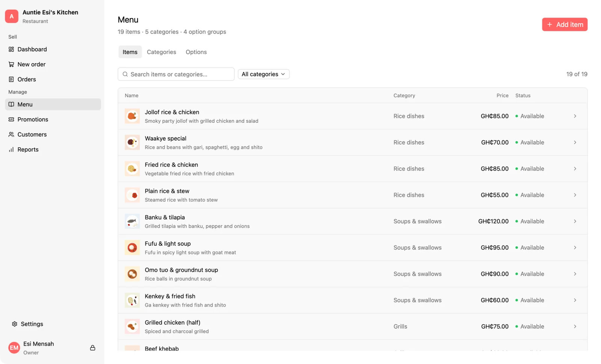Viewport: 601px width, 364px height.
Task: Open the All categories filter dropdown
Action: pyautogui.click(x=264, y=74)
